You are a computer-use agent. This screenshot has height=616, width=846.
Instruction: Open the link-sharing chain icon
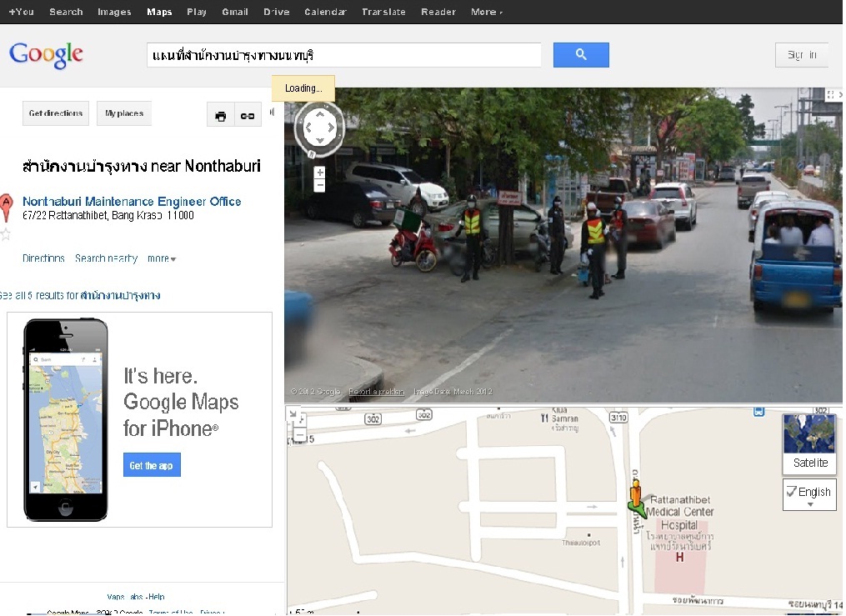[248, 116]
